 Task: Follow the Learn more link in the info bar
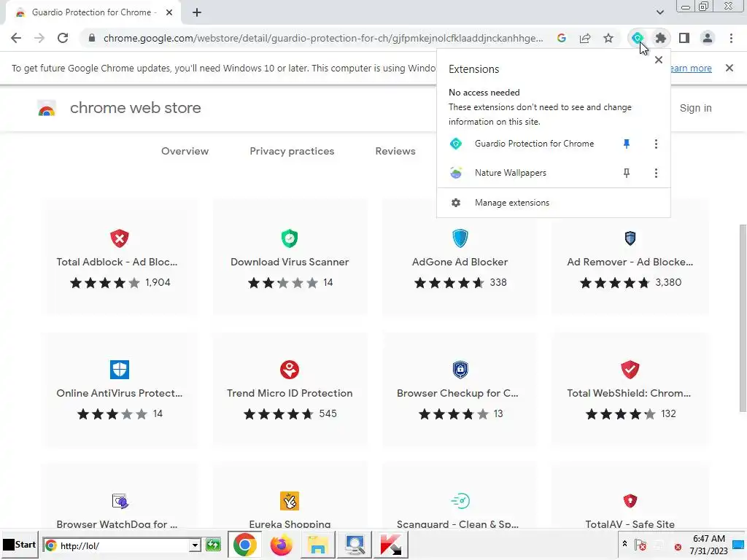click(690, 68)
